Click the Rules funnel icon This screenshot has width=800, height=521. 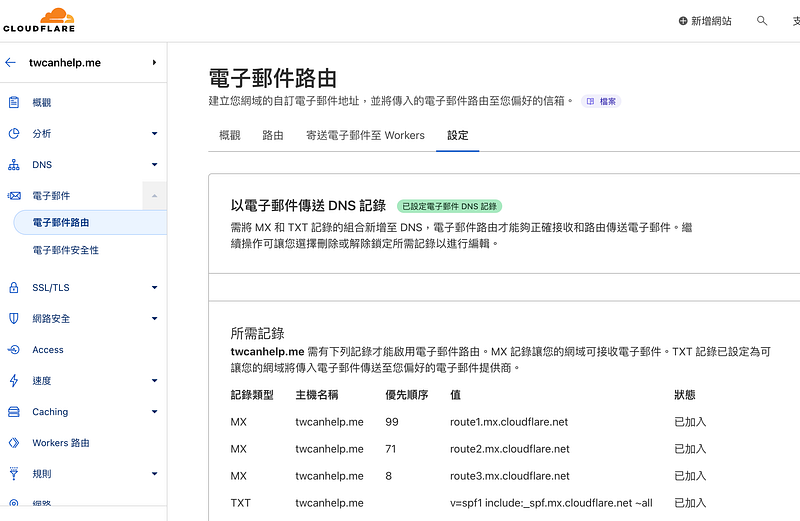pyautogui.click(x=14, y=474)
